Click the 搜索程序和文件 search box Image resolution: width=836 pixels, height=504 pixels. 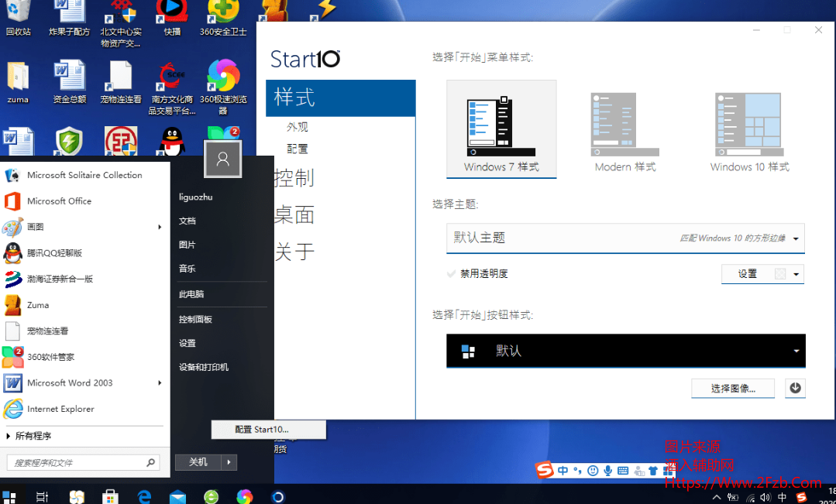click(x=77, y=463)
